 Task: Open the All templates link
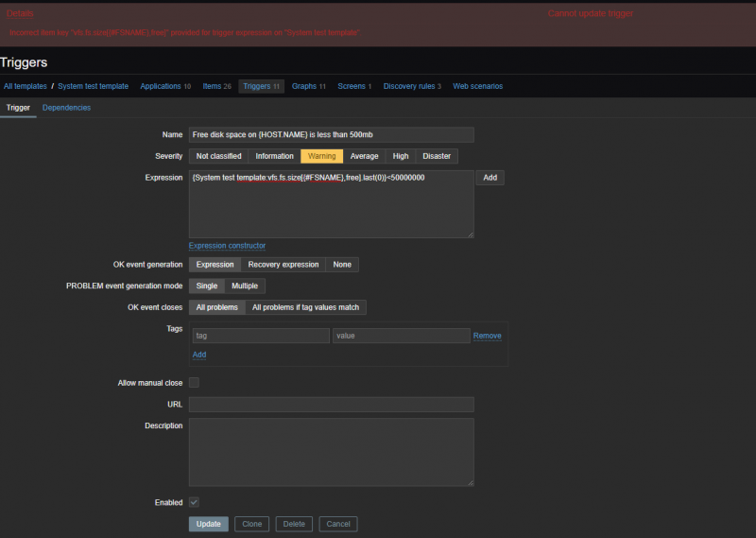pyautogui.click(x=25, y=86)
